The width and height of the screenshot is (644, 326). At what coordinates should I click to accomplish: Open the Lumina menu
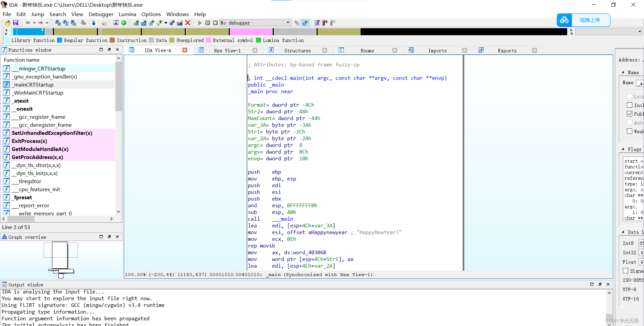click(x=127, y=14)
